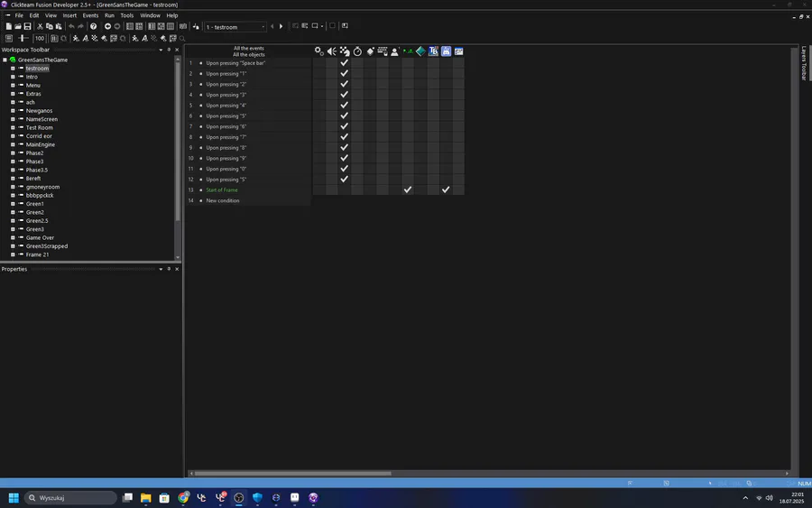The height and width of the screenshot is (508, 812).
Task: Select the "Start of Frame" condition
Action: 222,190
